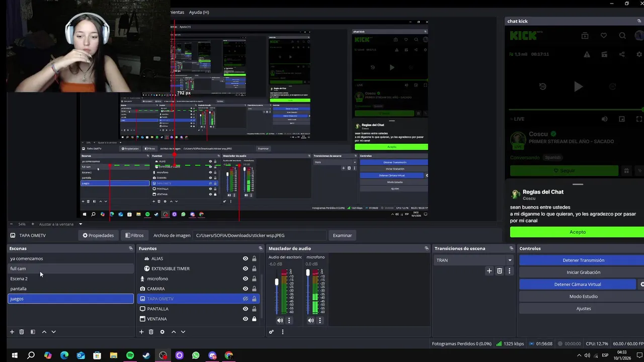The image size is (644, 362).
Task: Mute Audio del escritorio channel
Action: click(x=280, y=320)
